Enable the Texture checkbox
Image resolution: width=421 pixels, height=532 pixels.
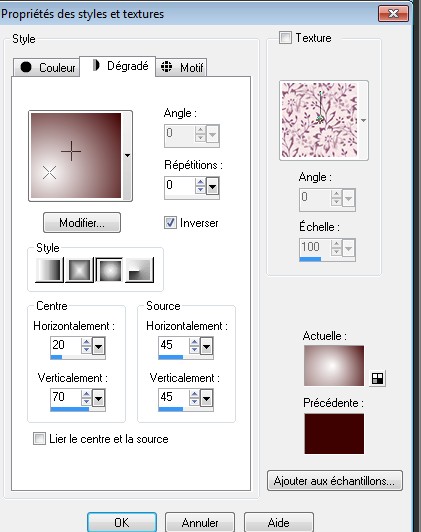(285, 37)
